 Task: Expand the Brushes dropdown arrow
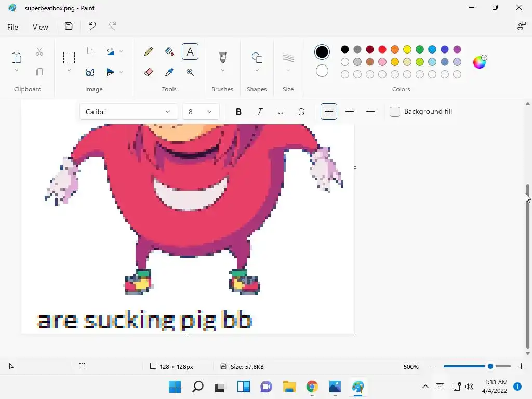[222, 71]
